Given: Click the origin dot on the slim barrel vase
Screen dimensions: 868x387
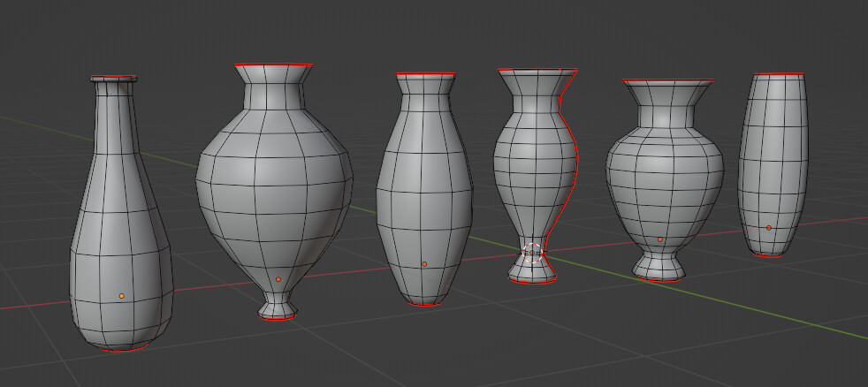Looking at the screenshot, I should (769, 228).
